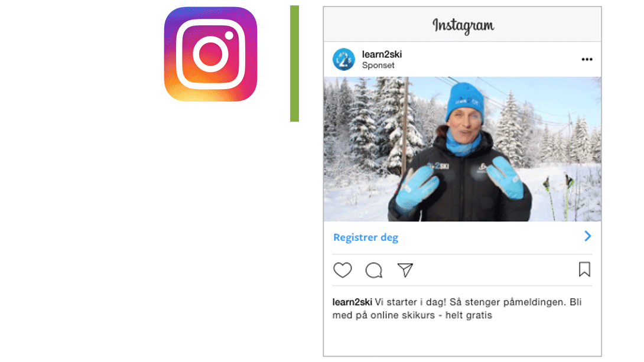Click learn2ski name in the caption
Viewport: 644px width, 362px height.
(352, 302)
